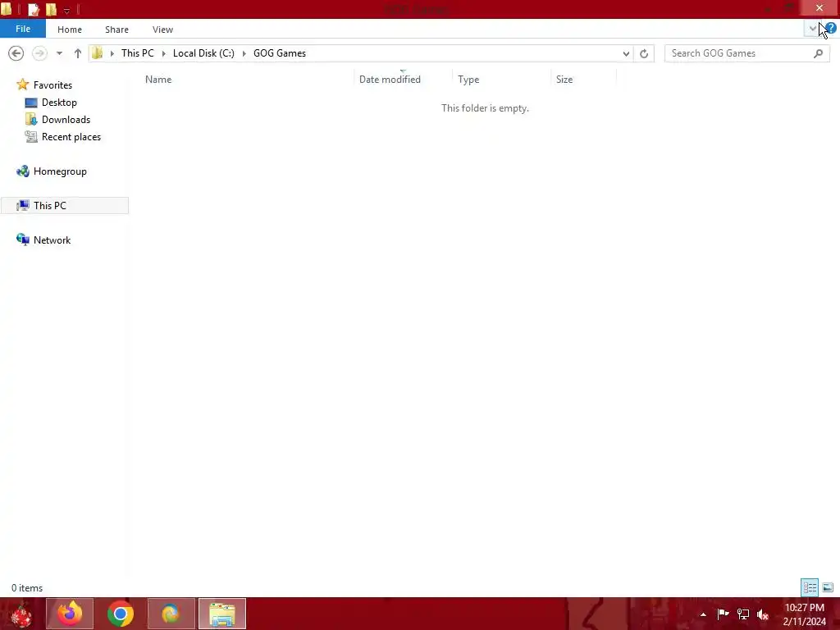840x630 pixels.
Task: Select Homegroup in the navigation pane
Action: (x=60, y=171)
